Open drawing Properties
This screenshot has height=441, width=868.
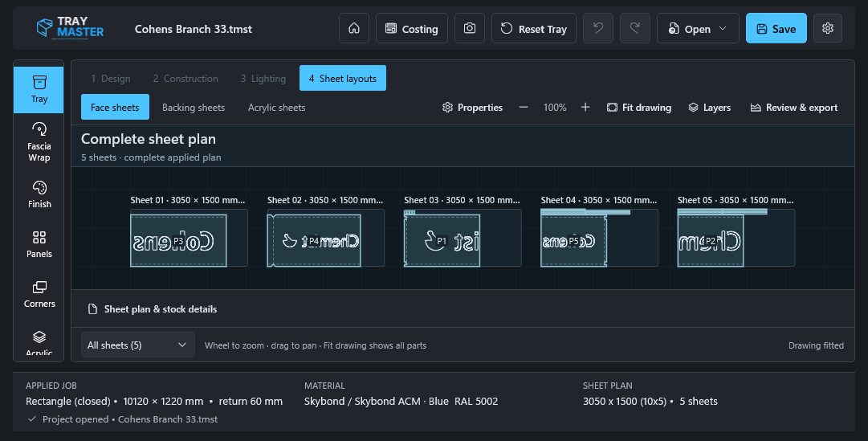tap(472, 107)
